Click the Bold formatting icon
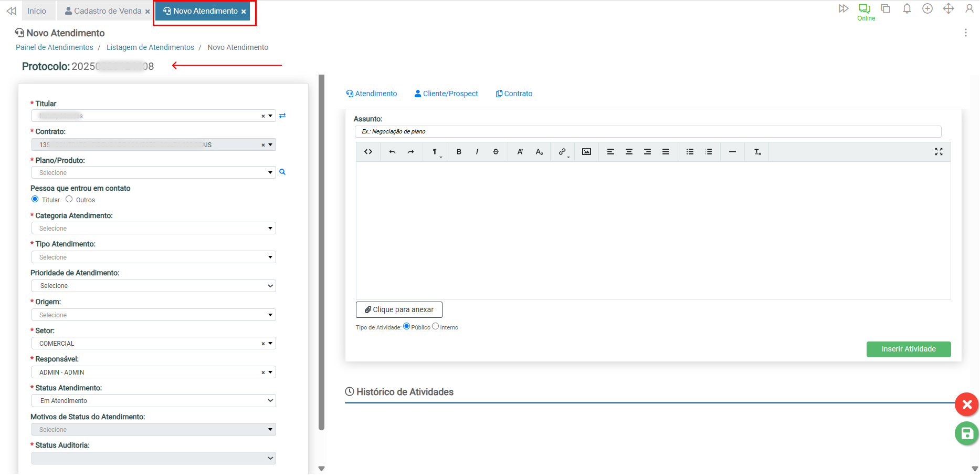980x476 pixels. 459,152
